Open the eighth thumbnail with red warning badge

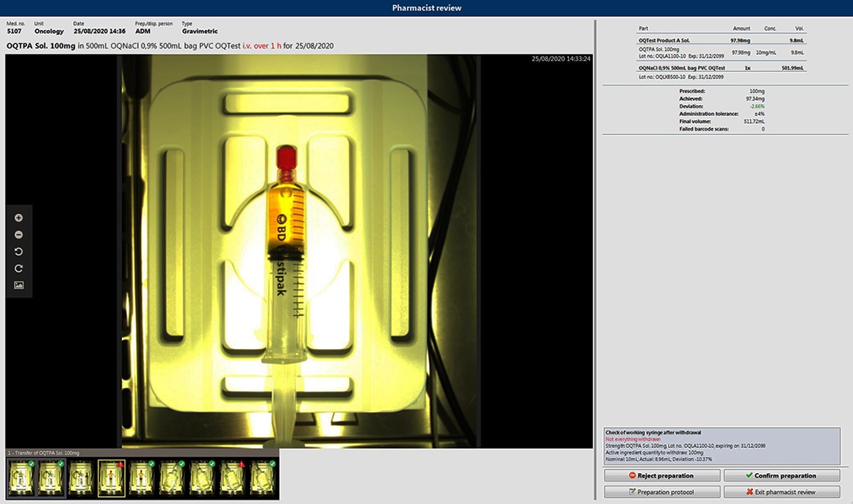click(x=233, y=478)
